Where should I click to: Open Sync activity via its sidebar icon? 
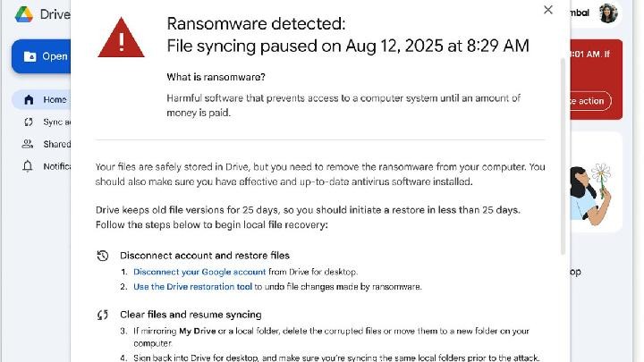(29, 122)
